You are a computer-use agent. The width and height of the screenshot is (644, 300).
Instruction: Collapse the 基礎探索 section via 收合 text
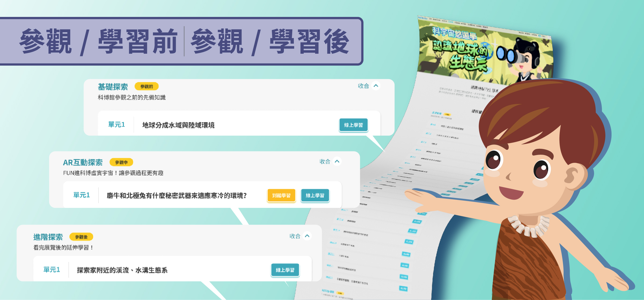(x=363, y=86)
